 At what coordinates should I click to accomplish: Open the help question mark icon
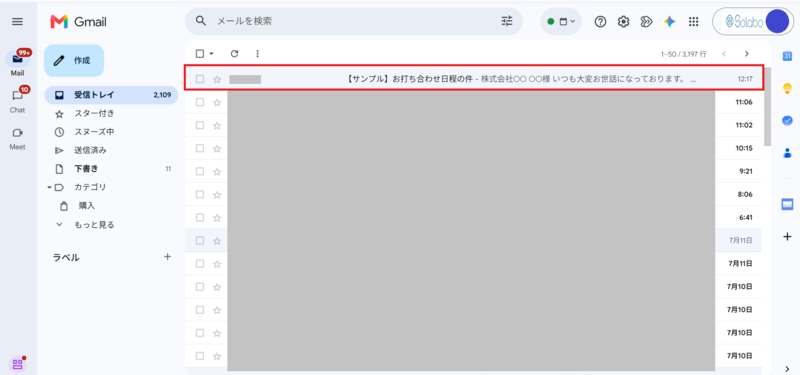(x=601, y=21)
